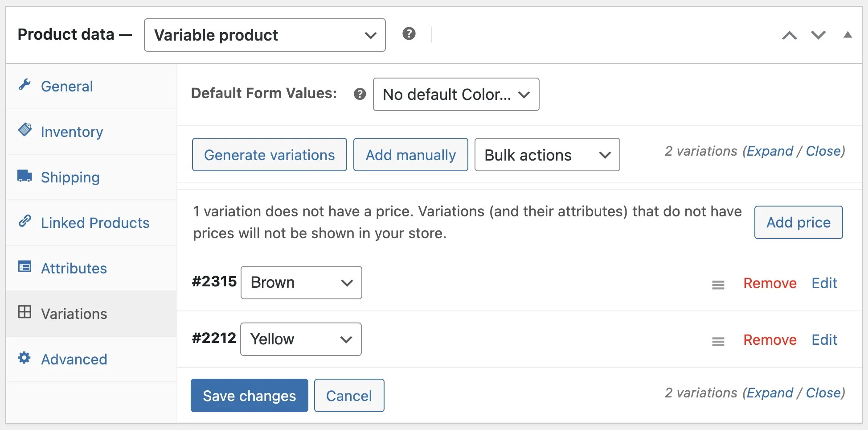Click the #2212 variation ID text
Viewport: 868px width, 430px height.
tap(214, 338)
